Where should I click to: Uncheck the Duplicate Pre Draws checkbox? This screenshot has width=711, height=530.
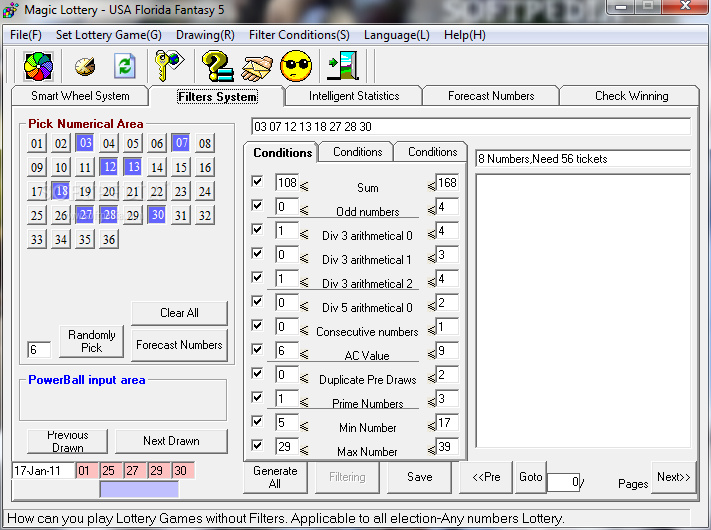257,374
